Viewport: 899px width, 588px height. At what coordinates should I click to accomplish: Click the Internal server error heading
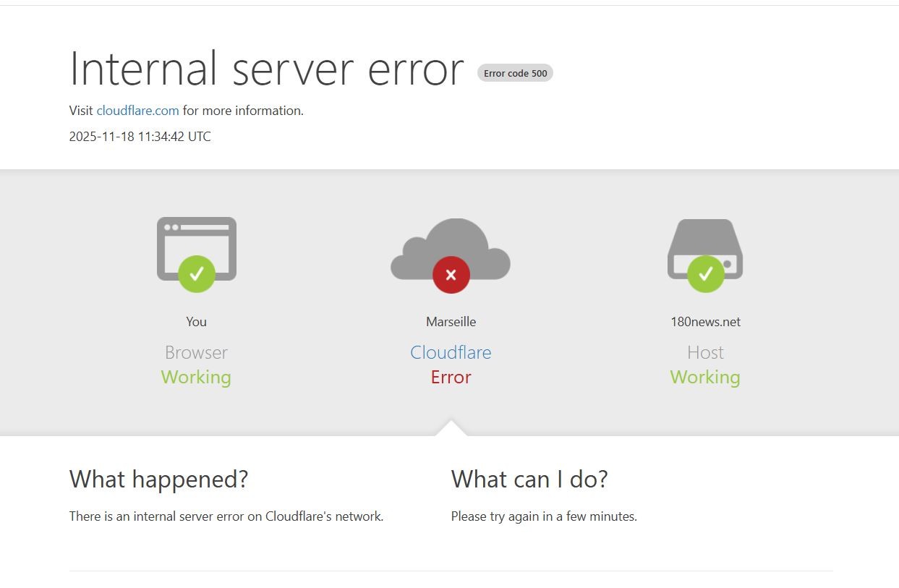pyautogui.click(x=267, y=69)
